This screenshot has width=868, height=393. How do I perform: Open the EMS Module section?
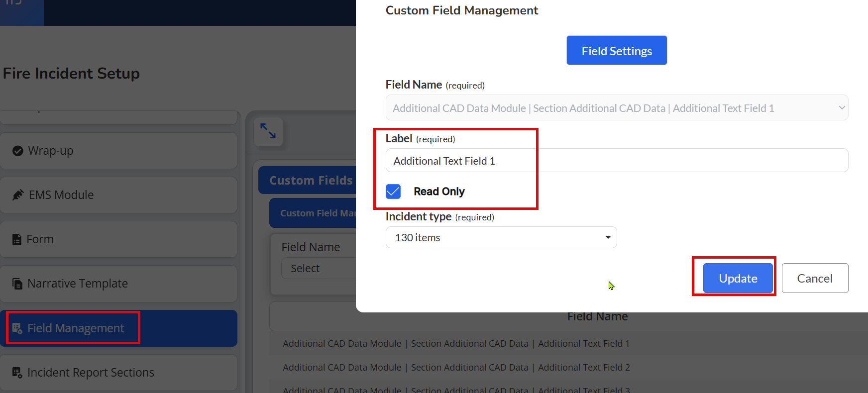point(119,195)
